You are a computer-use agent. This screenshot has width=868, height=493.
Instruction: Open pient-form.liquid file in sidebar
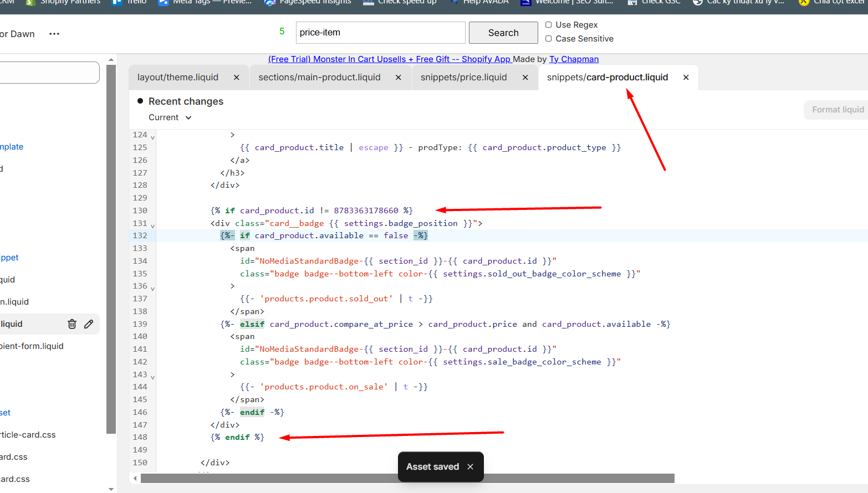point(32,346)
